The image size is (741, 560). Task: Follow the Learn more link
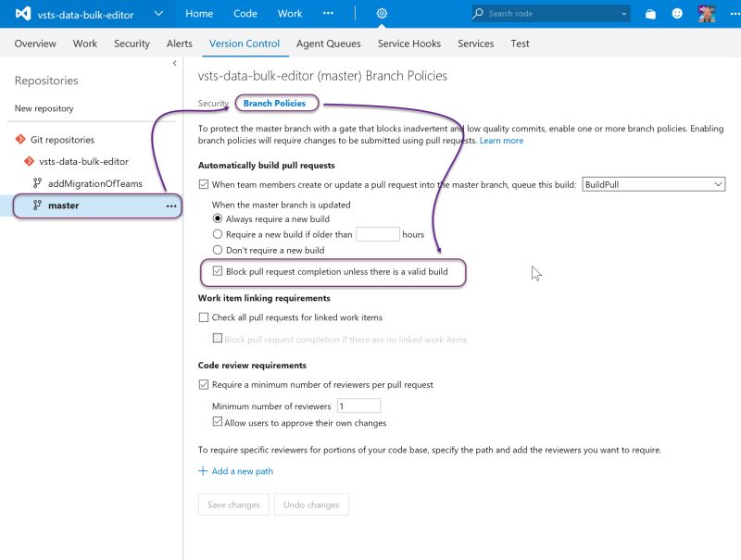click(x=501, y=141)
